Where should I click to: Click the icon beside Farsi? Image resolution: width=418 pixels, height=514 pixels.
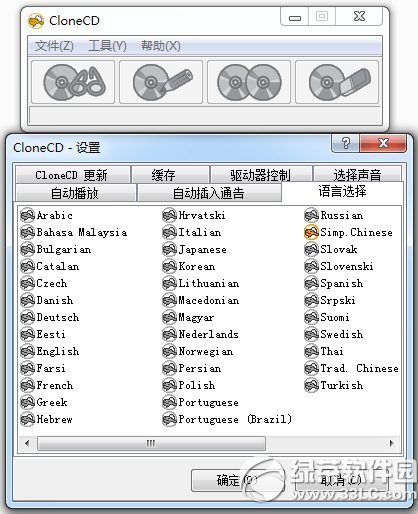pos(27,368)
